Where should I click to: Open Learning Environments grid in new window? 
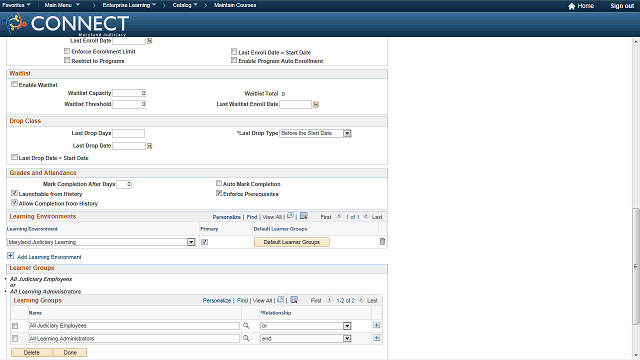(290, 216)
